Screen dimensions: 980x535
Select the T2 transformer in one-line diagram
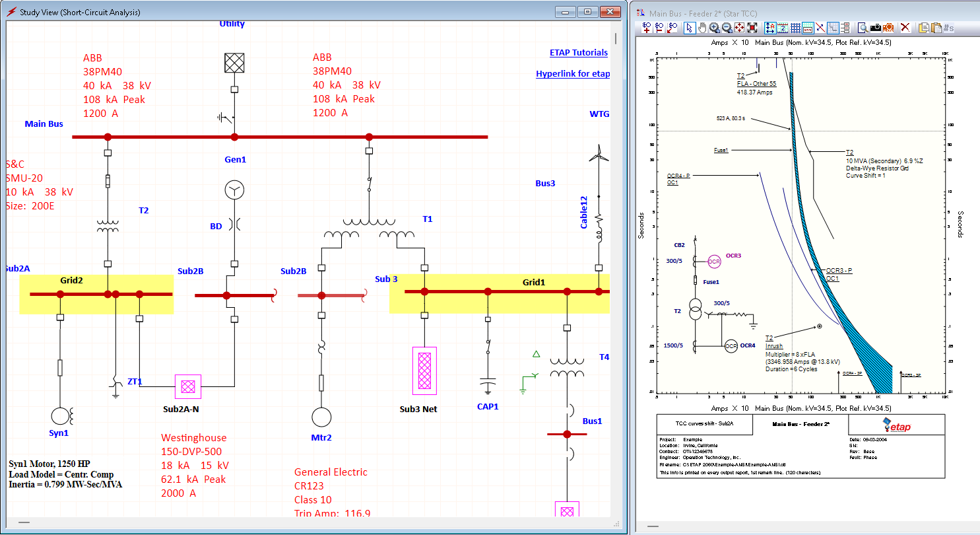point(108,225)
